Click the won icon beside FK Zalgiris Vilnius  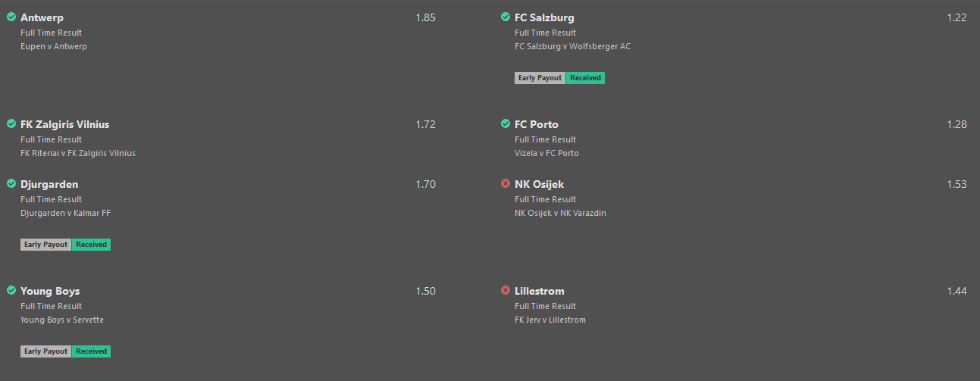(x=11, y=123)
